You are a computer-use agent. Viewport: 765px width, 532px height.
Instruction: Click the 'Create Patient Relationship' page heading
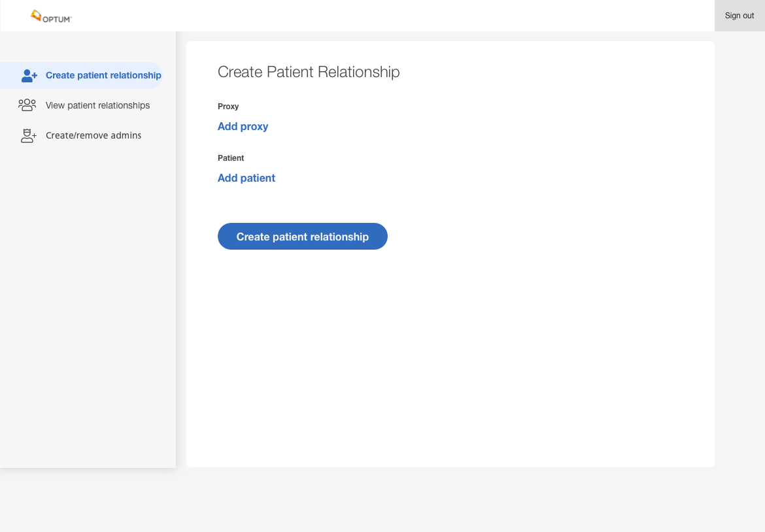(309, 72)
